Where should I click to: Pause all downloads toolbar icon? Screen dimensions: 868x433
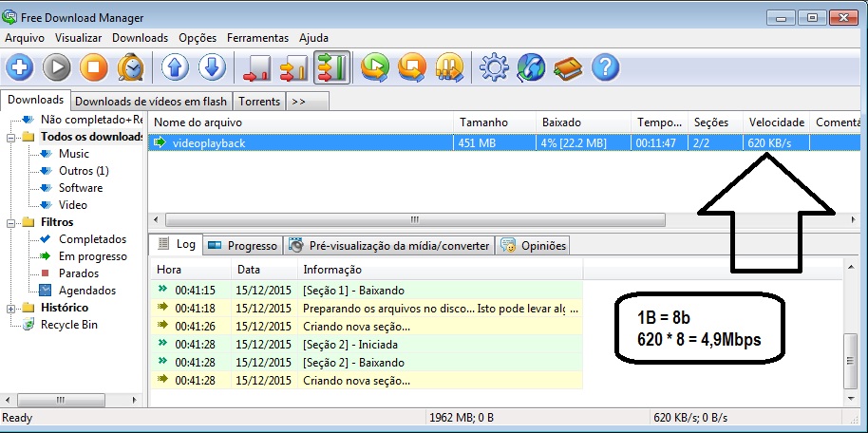pos(449,67)
